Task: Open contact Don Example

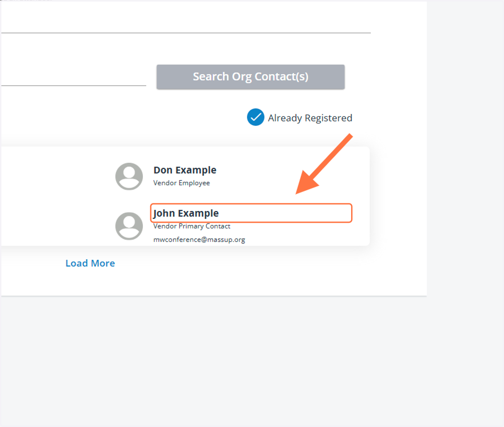Action: (185, 170)
